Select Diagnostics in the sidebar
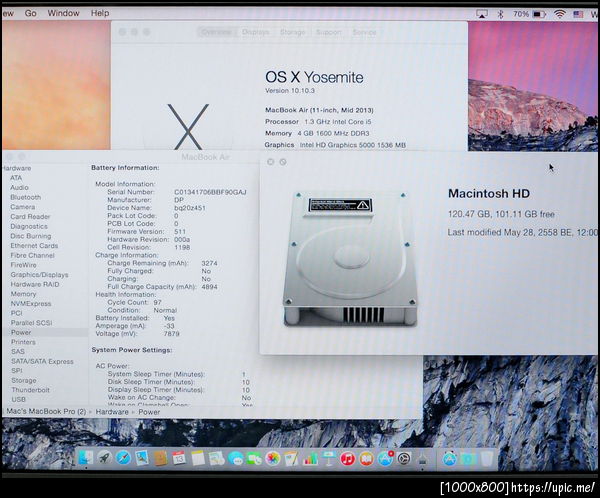Screen dimensions: 600x498 pos(29,226)
